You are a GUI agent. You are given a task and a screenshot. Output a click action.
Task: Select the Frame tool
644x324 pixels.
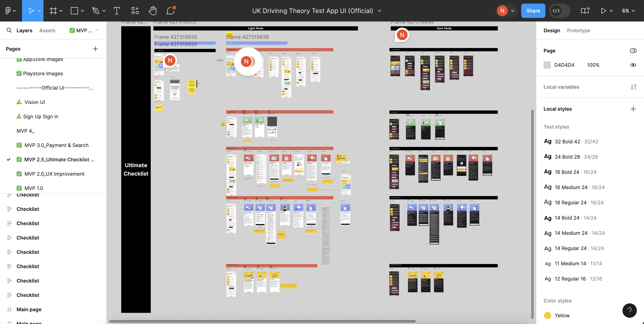[53, 11]
